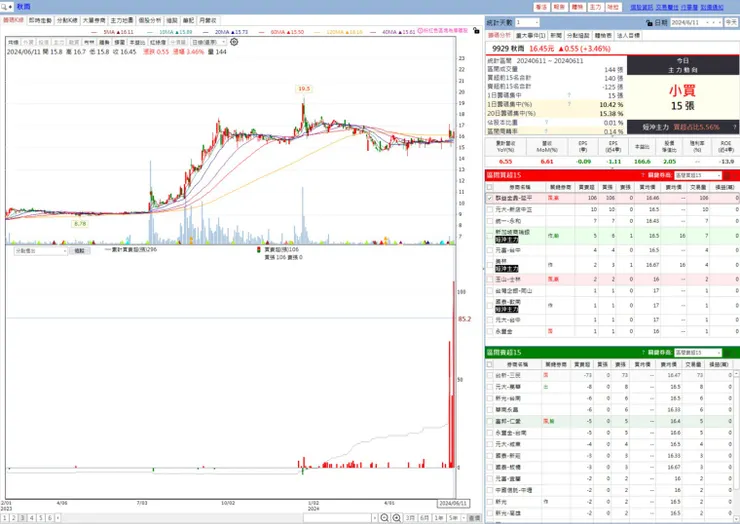The height and width of the screenshot is (524, 740).
Task: Switch to the 新聞 tab in right panel
Action: (556, 35)
